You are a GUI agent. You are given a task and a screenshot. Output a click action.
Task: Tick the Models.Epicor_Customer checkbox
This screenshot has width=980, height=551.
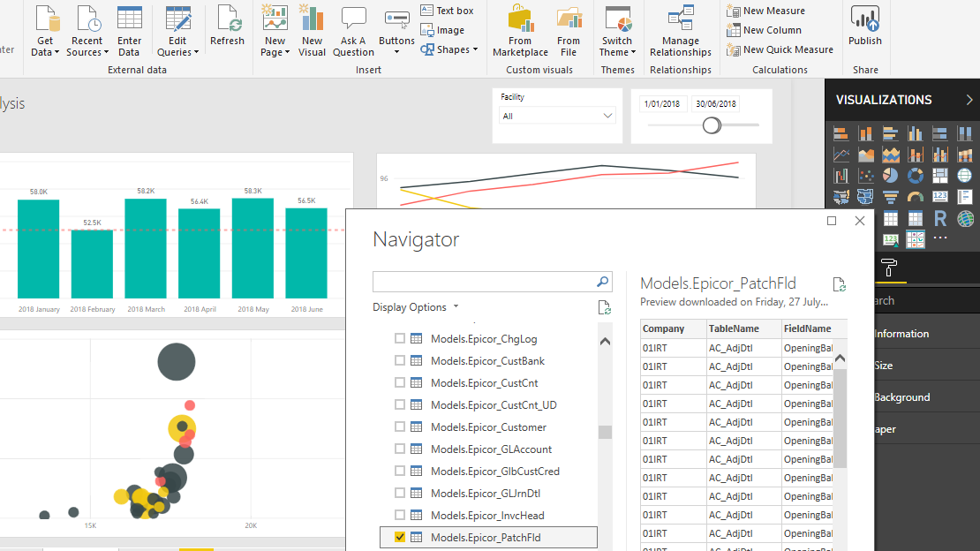pyautogui.click(x=400, y=427)
